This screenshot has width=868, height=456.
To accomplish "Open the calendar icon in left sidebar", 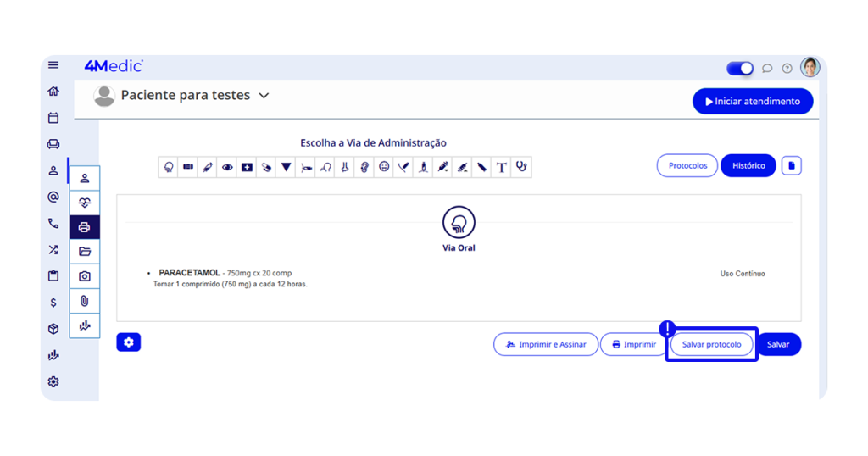I will coord(53,118).
